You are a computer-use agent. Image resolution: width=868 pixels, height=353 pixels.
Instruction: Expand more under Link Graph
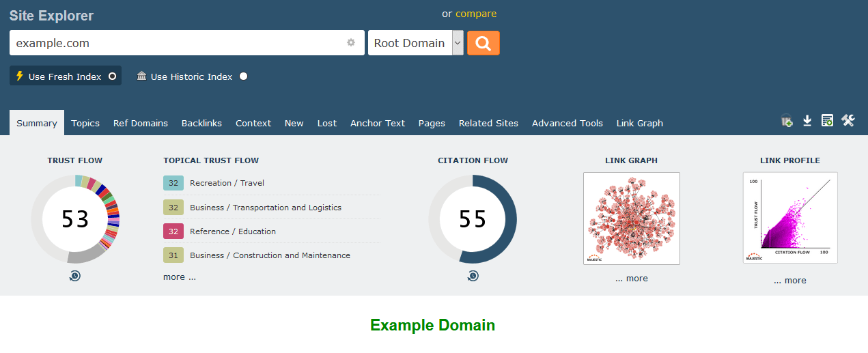click(x=631, y=279)
